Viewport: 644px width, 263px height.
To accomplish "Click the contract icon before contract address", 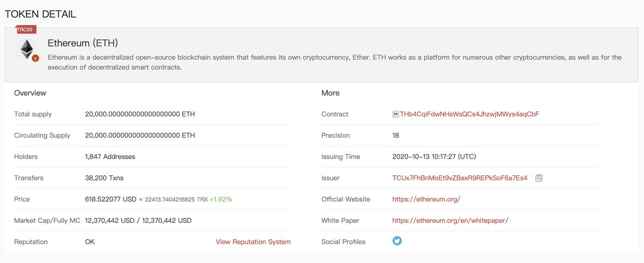I will coord(396,114).
